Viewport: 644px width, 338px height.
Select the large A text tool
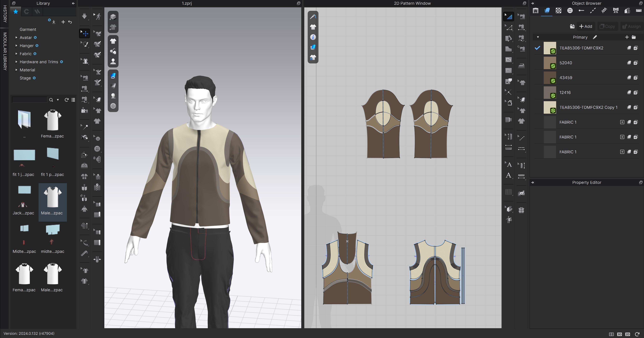508,175
